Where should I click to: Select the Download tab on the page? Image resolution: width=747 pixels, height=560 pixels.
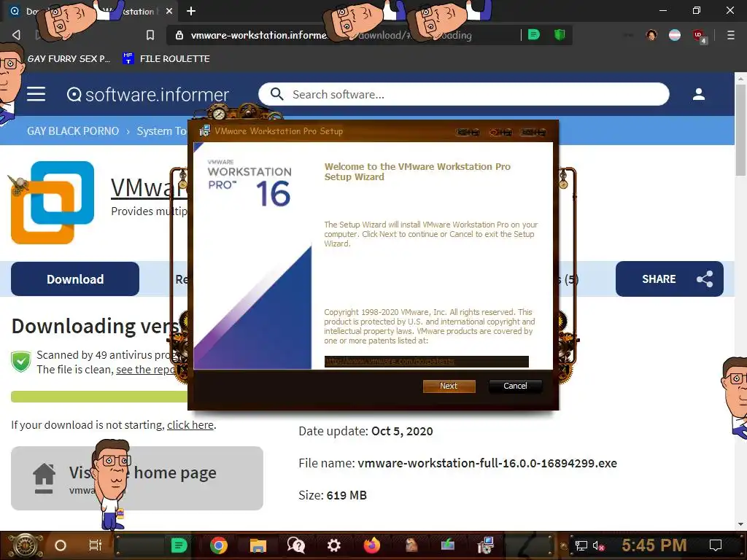point(75,279)
